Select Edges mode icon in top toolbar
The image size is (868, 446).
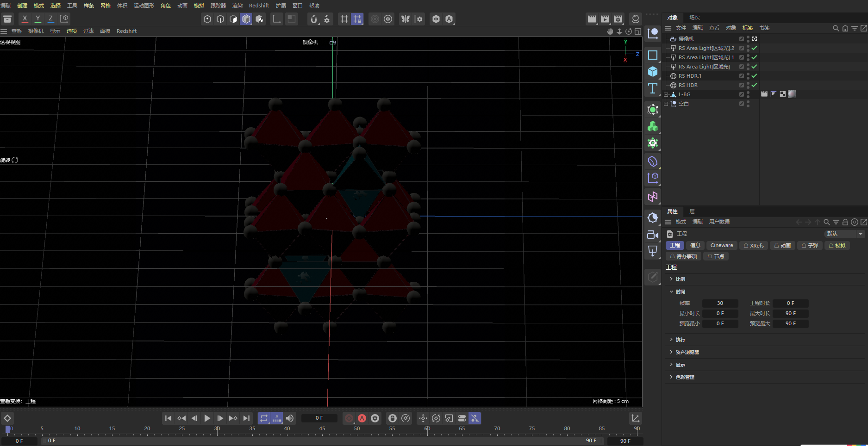pos(220,19)
